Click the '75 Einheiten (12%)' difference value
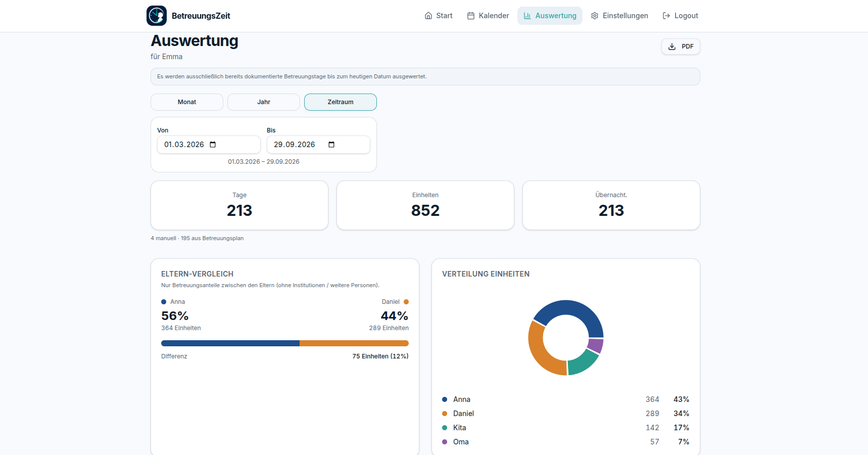868x455 pixels. point(380,356)
